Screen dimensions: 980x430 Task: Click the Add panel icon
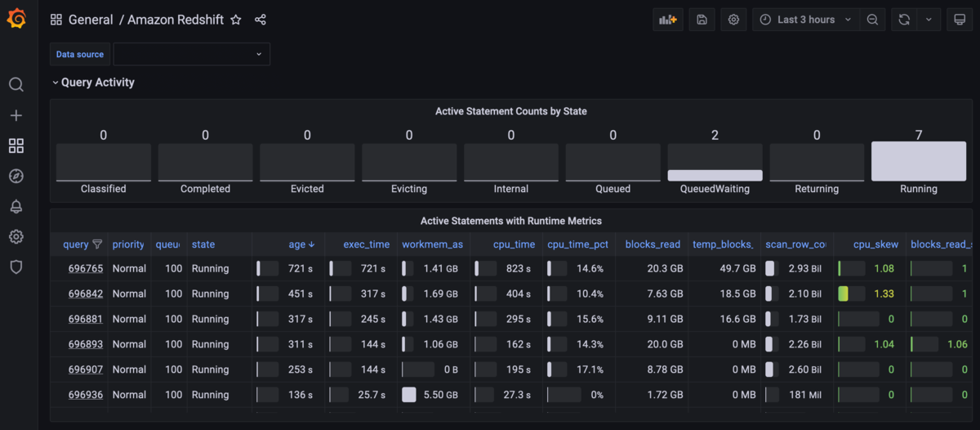click(x=668, y=20)
